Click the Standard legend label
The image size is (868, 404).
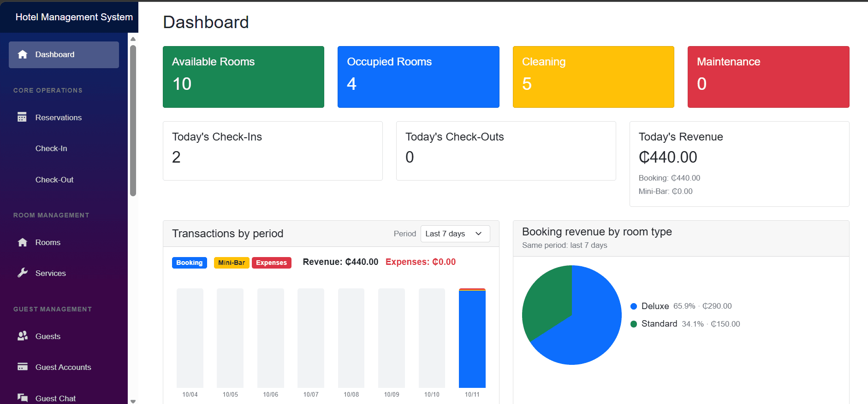point(659,324)
